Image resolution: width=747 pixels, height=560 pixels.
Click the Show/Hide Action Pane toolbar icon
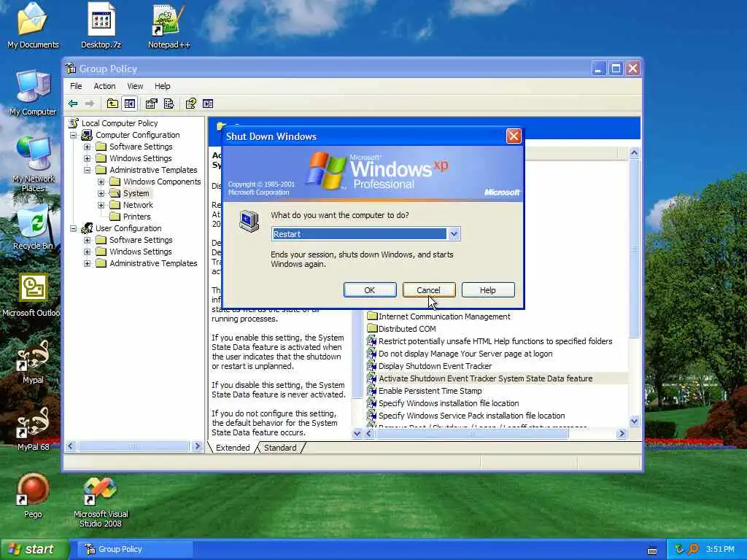(x=208, y=104)
